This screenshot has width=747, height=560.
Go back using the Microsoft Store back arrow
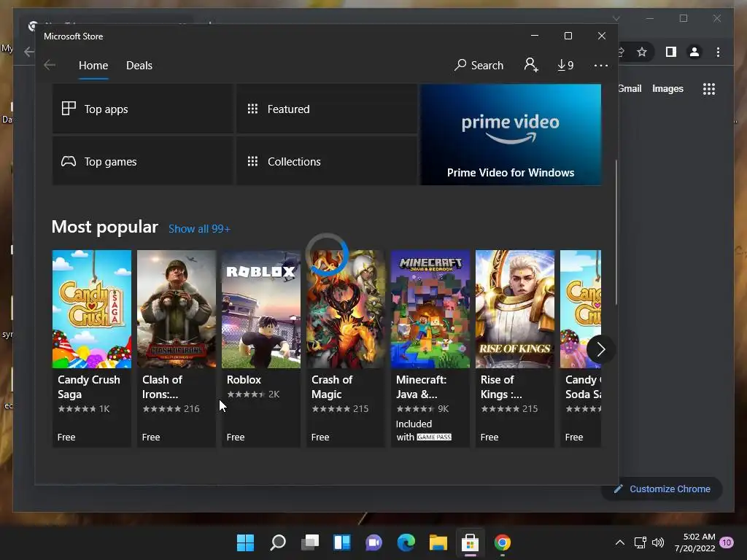coord(50,65)
